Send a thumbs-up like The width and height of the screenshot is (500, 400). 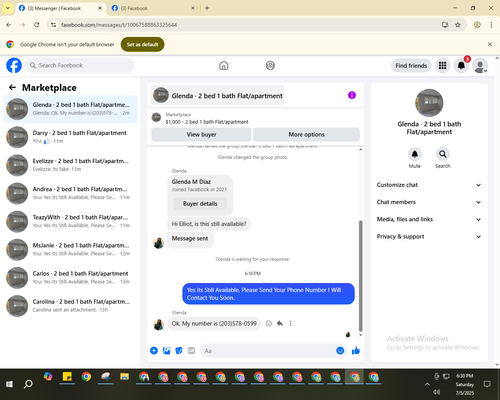click(x=356, y=350)
